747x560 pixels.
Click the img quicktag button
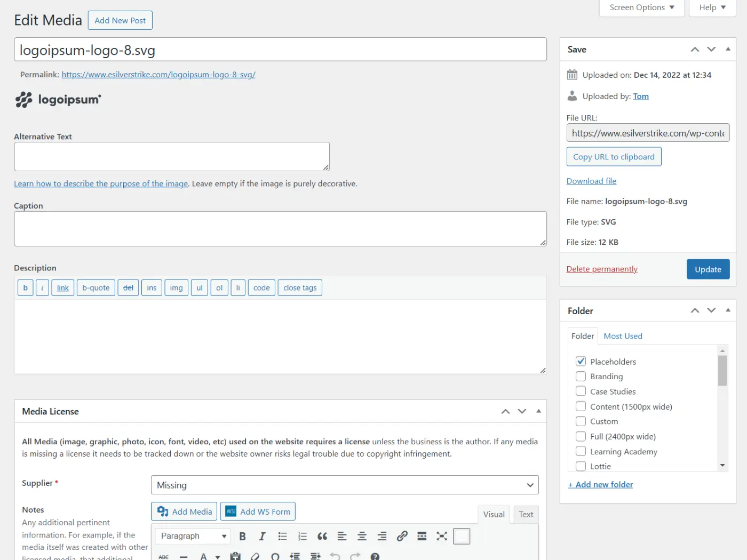pyautogui.click(x=176, y=287)
